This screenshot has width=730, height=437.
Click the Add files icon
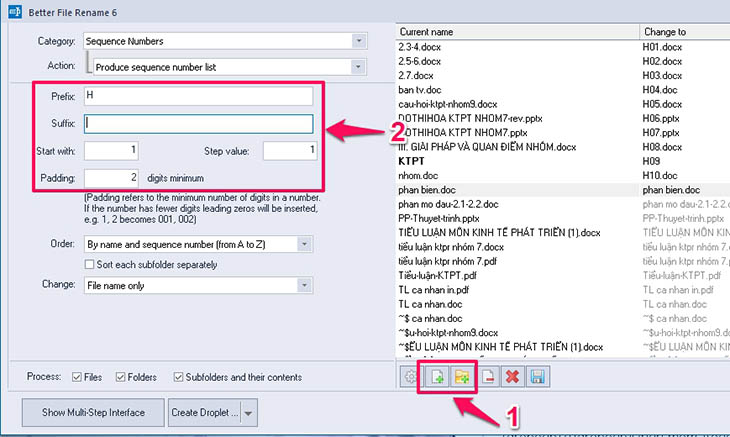pos(437,376)
